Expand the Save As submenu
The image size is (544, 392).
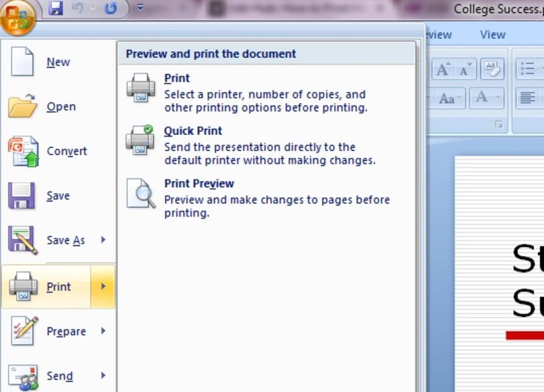65,240
